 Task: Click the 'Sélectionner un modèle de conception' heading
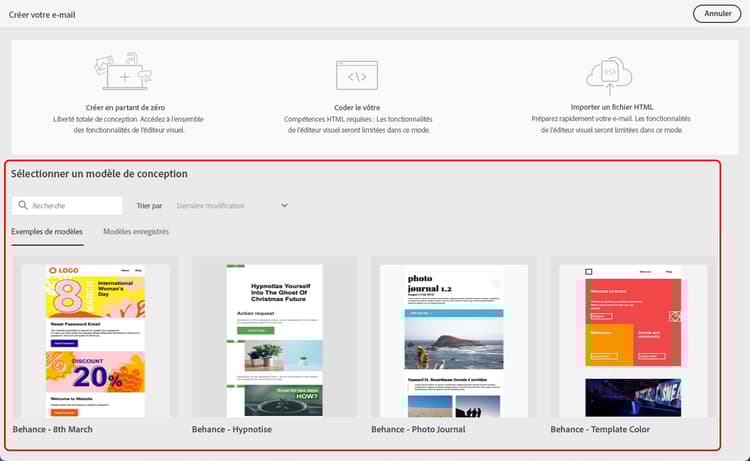pyautogui.click(x=99, y=174)
